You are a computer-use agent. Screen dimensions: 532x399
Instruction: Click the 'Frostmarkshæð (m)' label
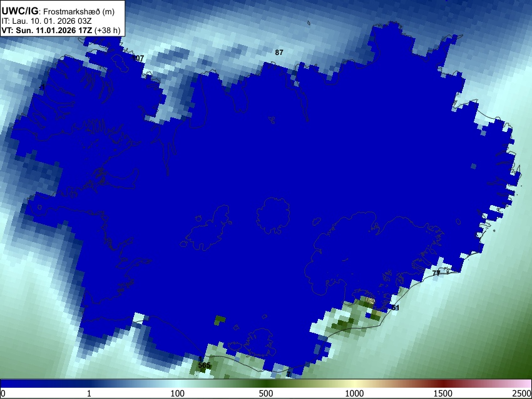[79, 11]
